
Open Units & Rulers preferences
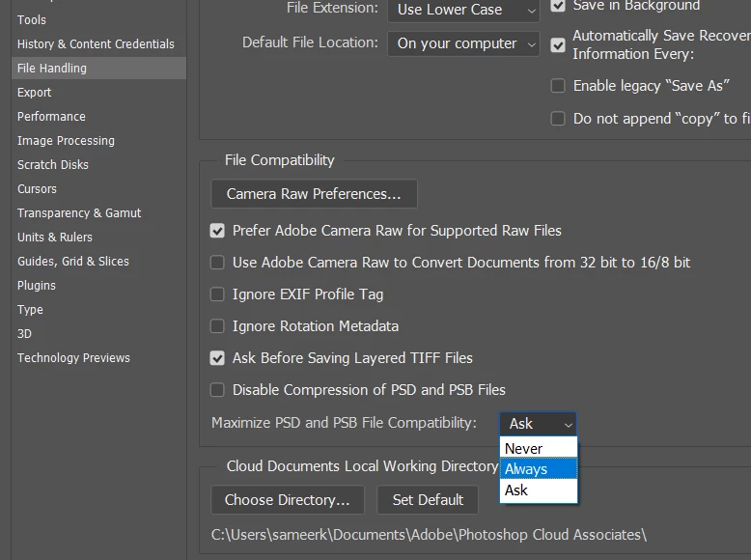point(55,238)
